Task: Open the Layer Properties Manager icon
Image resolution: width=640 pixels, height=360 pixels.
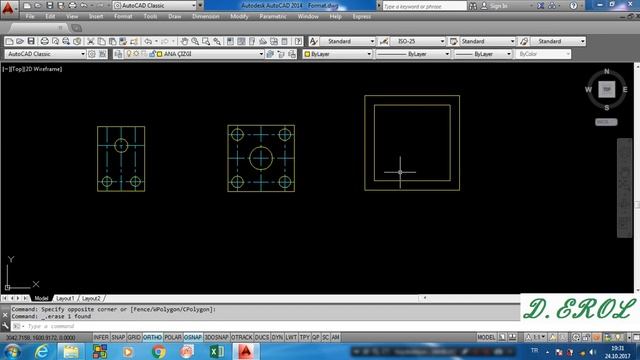Action: point(118,54)
